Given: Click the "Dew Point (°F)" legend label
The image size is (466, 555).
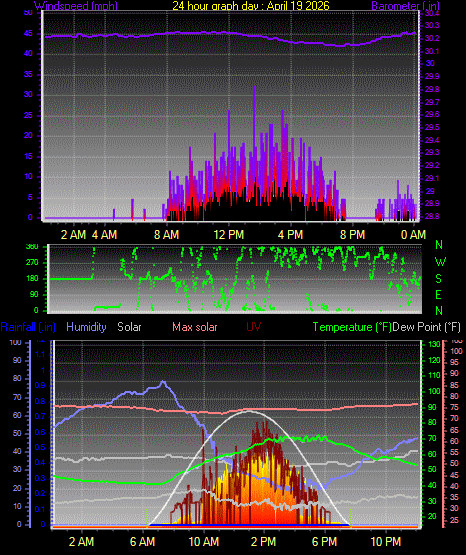Looking at the screenshot, I should 427,327.
